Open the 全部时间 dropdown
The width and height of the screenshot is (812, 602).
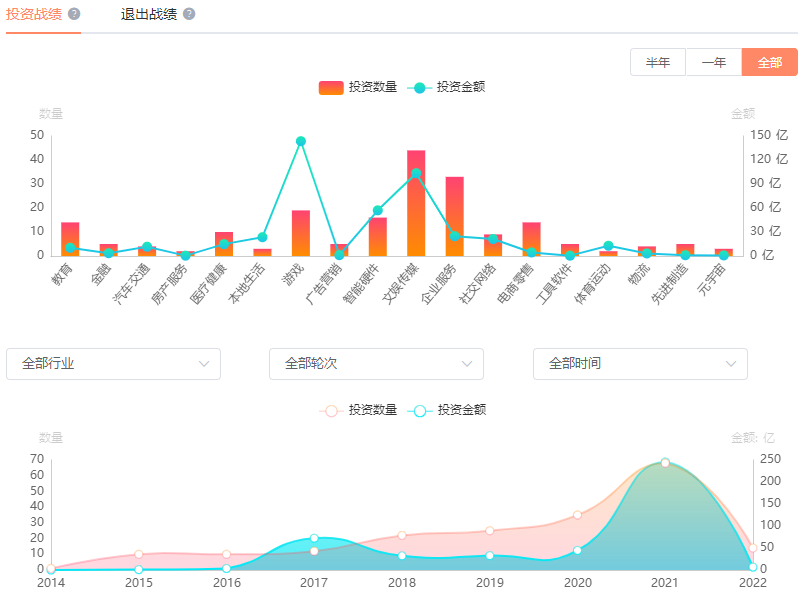click(640, 364)
